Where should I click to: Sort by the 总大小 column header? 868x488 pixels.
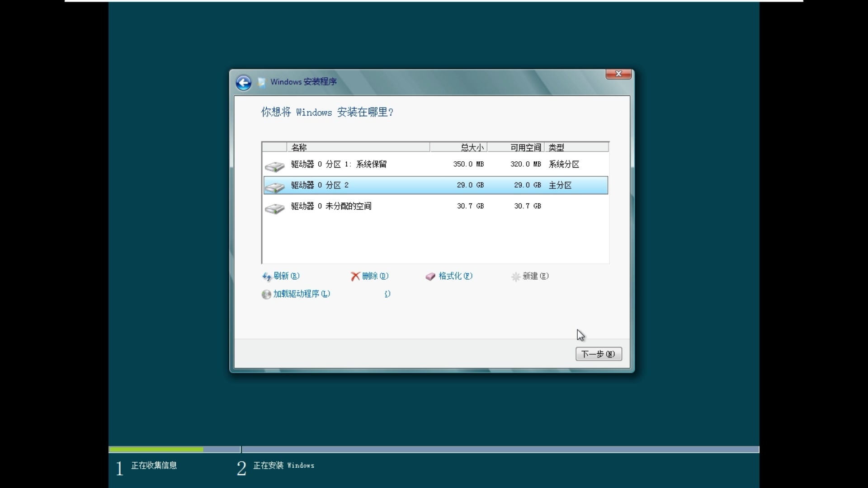pyautogui.click(x=458, y=147)
